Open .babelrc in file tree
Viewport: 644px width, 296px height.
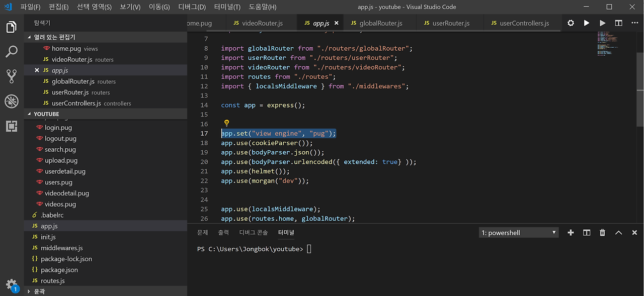click(106, 215)
